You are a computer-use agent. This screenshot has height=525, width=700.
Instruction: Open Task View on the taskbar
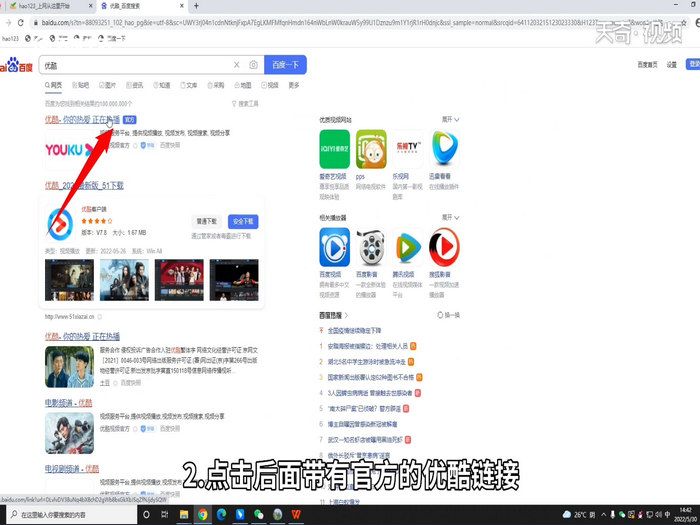coord(165,515)
